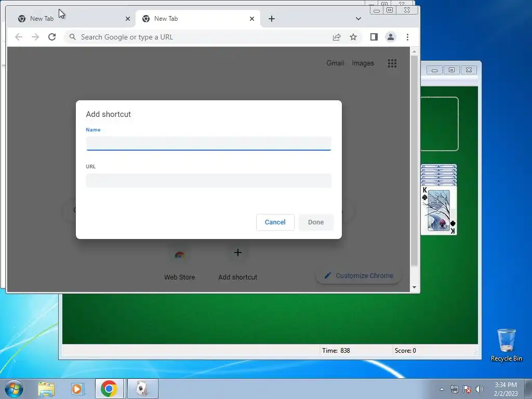Expand the tab search chevron
The width and height of the screenshot is (532, 399).
coord(358,19)
